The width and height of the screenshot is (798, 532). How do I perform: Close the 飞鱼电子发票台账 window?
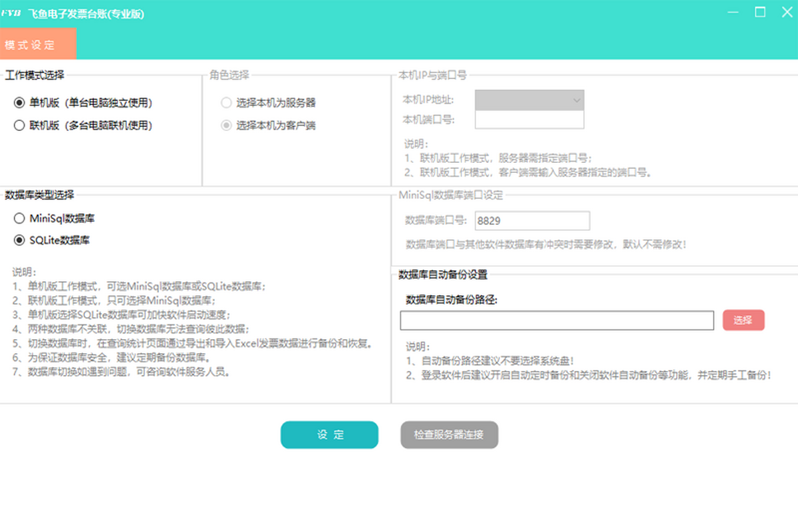click(787, 13)
